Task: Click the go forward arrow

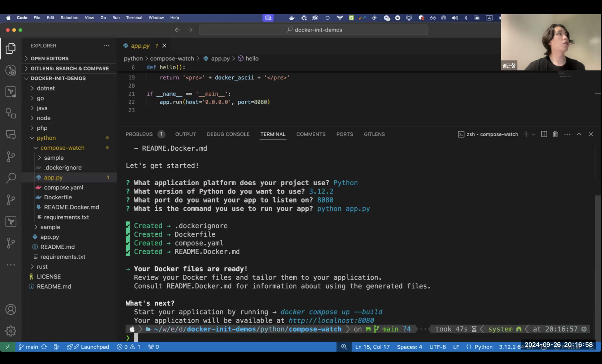Action: 190,30
